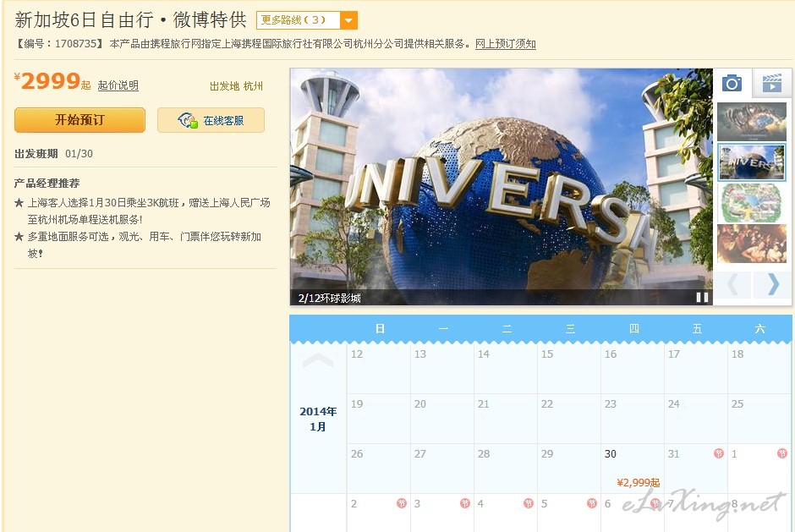Show next set of gallery thumbnails

773,284
